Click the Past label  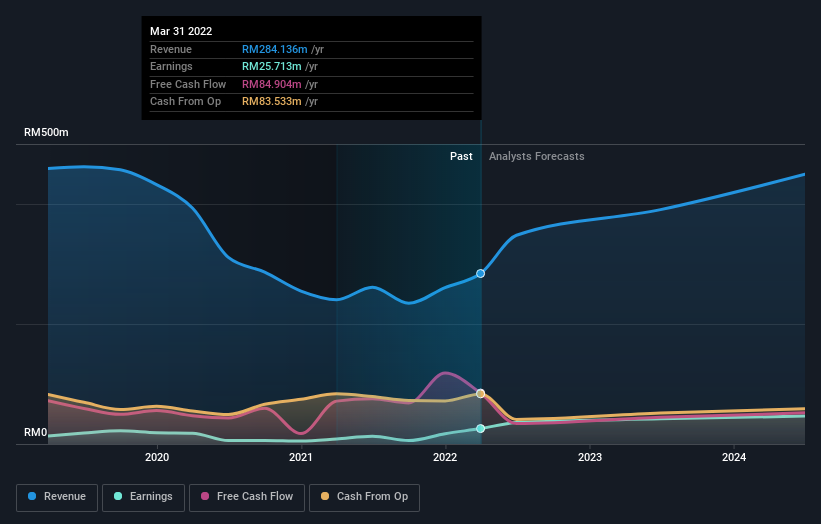[461, 156]
